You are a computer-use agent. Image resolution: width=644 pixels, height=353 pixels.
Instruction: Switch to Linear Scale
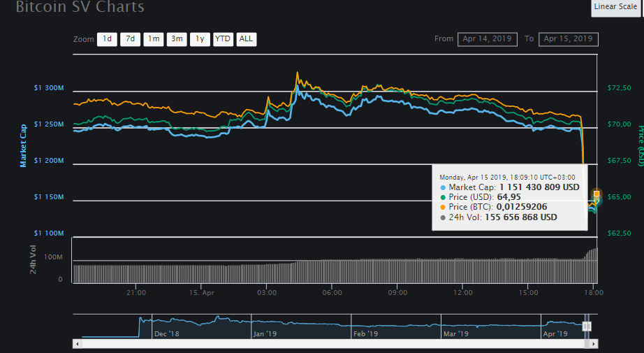pos(615,7)
